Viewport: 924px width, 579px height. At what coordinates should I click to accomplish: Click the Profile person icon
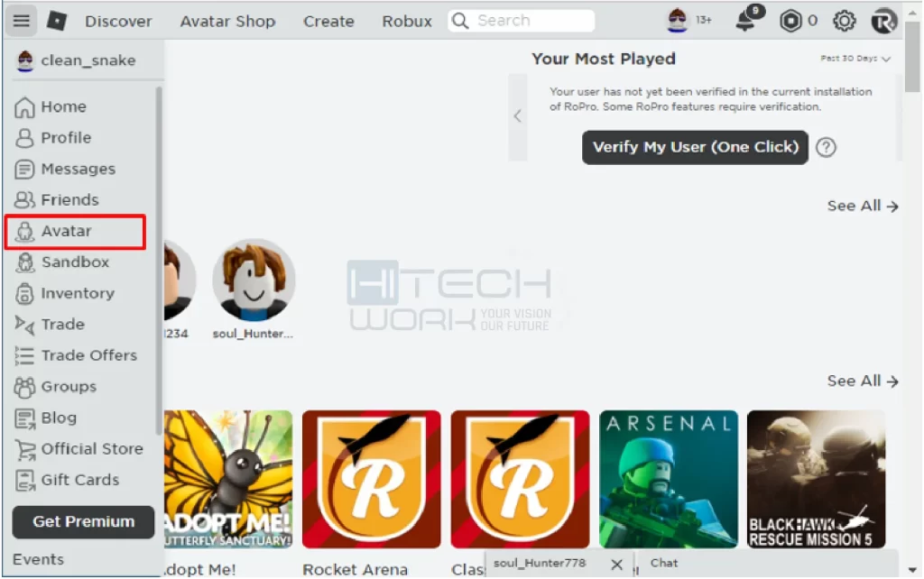tap(24, 138)
